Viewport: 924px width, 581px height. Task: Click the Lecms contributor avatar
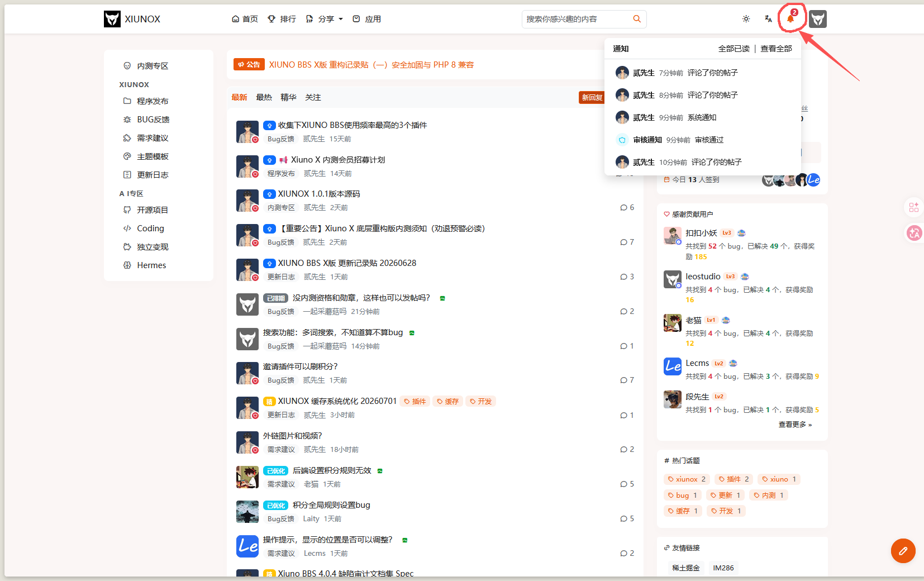pyautogui.click(x=673, y=366)
